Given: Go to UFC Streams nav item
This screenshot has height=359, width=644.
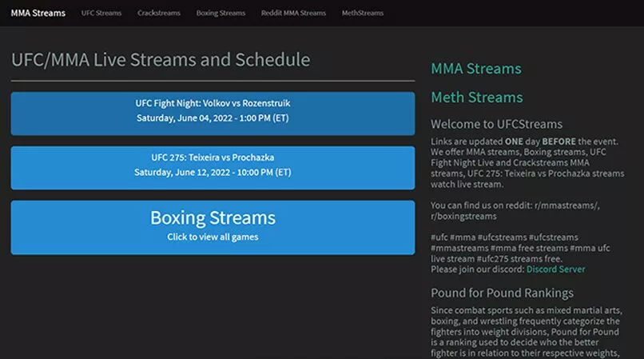Looking at the screenshot, I should pyautogui.click(x=101, y=13).
